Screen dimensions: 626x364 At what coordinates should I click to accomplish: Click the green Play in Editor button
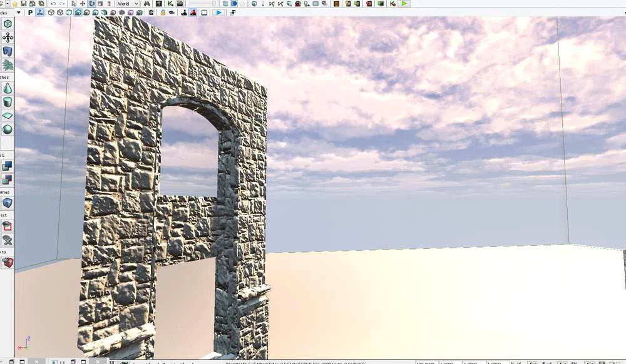coord(404,4)
